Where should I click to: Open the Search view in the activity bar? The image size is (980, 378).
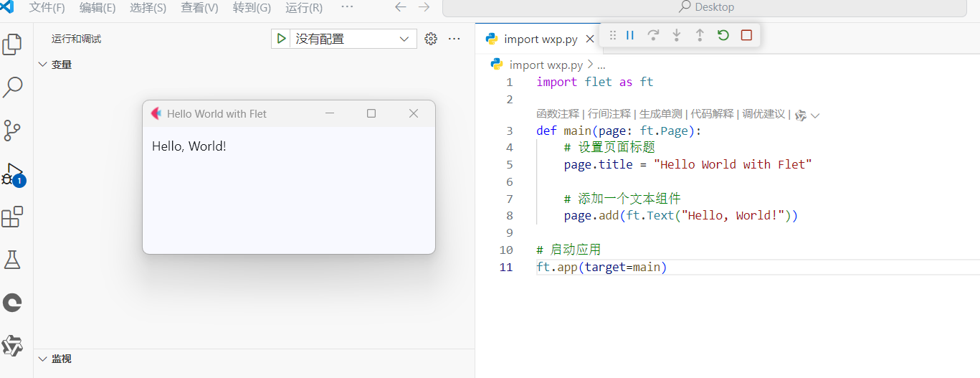tap(12, 87)
